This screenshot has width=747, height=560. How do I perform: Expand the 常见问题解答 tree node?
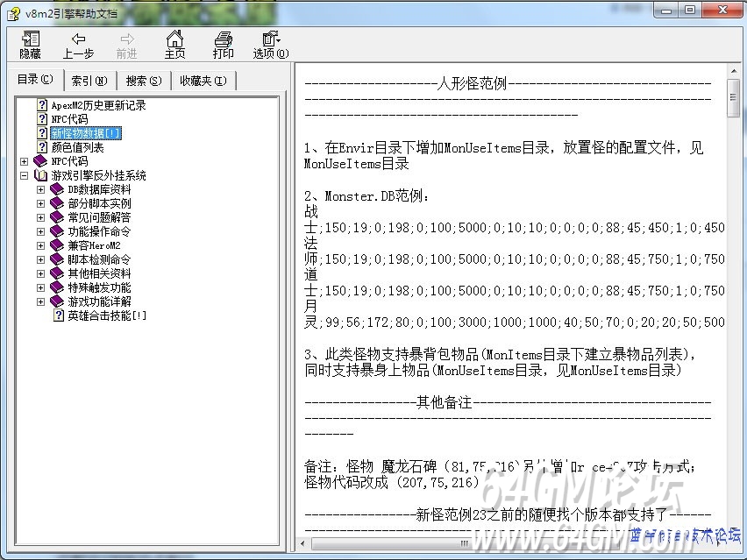coord(40,217)
